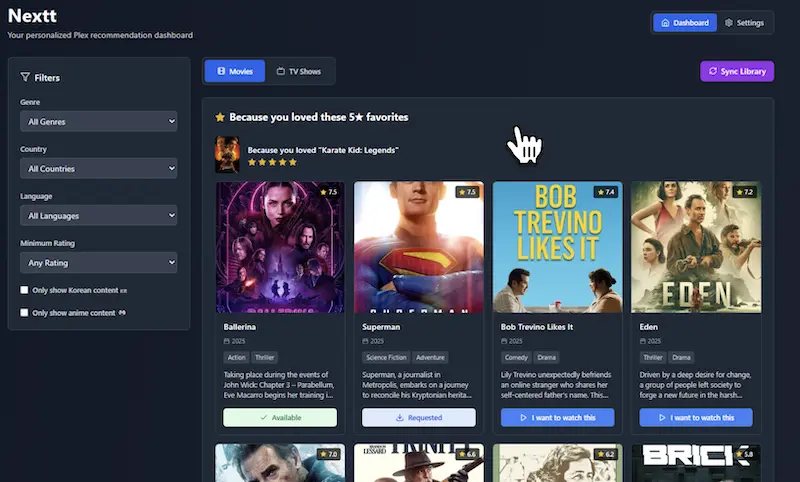The image size is (800, 482).
Task: Click I want to watch this for Eden
Action: pyautogui.click(x=696, y=417)
